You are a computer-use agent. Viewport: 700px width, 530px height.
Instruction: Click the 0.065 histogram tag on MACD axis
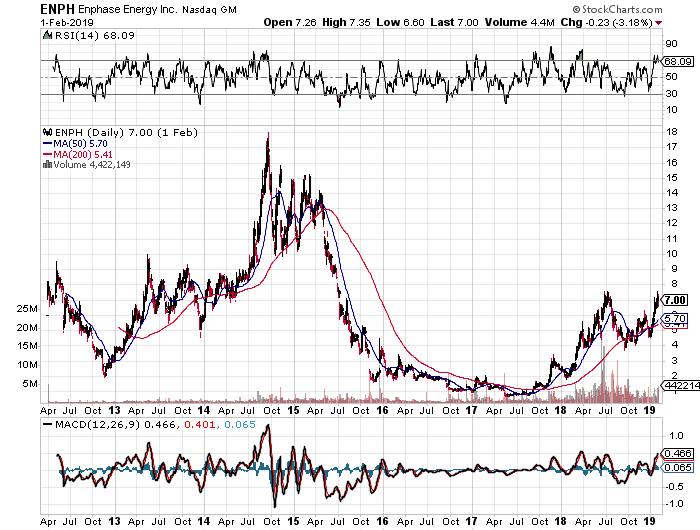[x=678, y=467]
